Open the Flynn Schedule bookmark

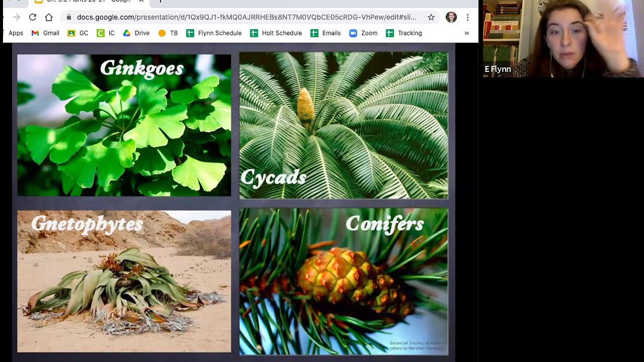tap(214, 33)
